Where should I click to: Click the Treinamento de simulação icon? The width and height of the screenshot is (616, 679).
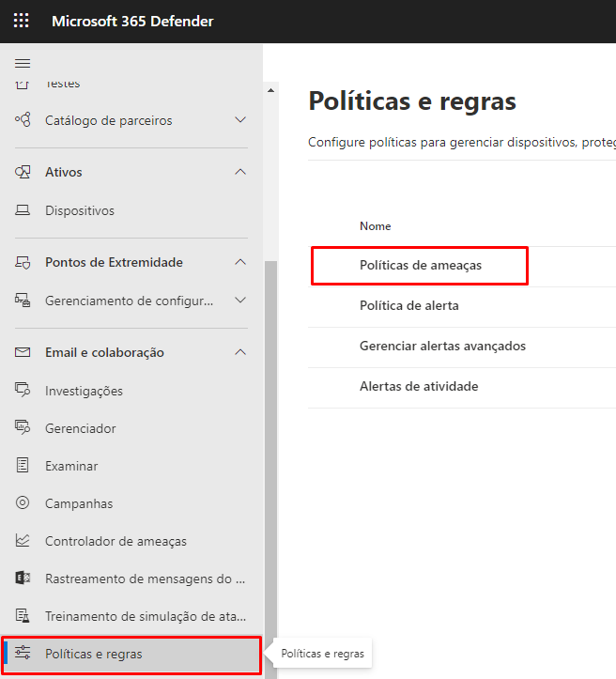[23, 616]
